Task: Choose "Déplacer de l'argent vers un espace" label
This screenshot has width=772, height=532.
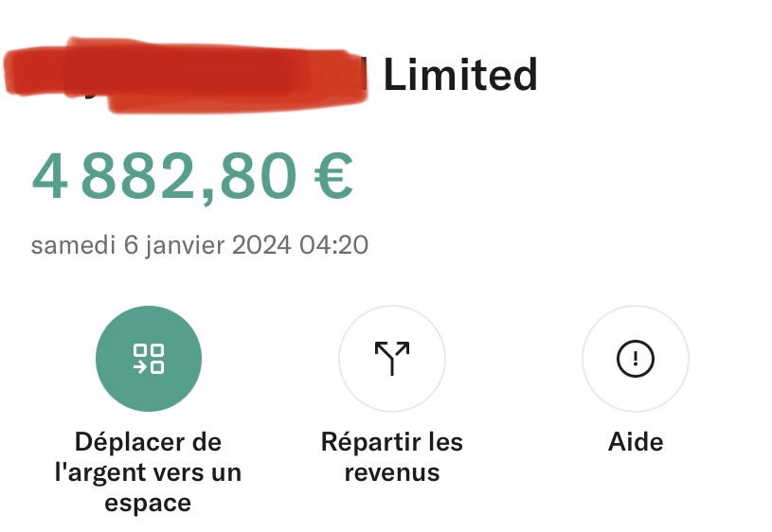Action: [148, 472]
